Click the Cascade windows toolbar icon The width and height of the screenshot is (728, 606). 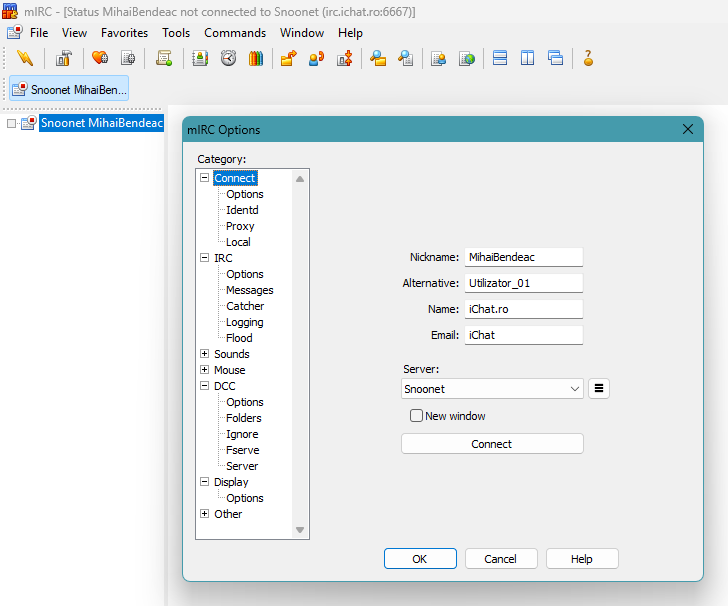[x=555, y=58]
